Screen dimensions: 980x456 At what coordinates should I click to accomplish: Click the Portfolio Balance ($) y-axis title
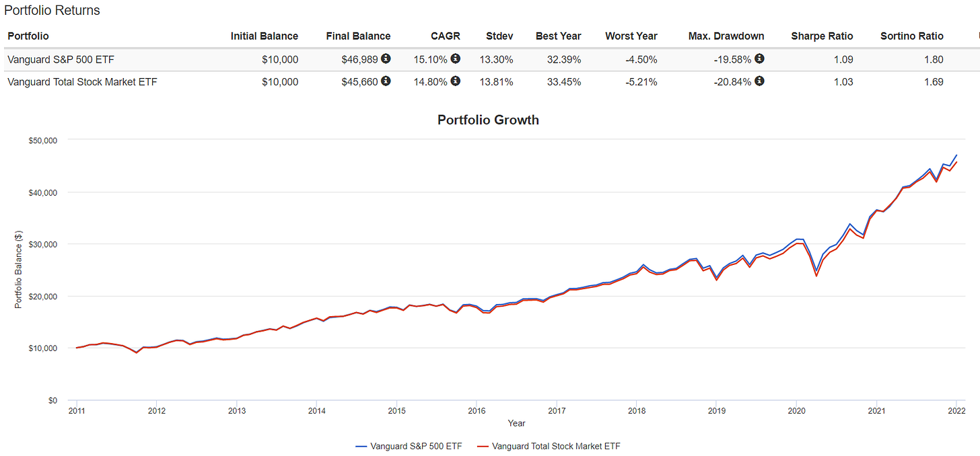pos(19,270)
